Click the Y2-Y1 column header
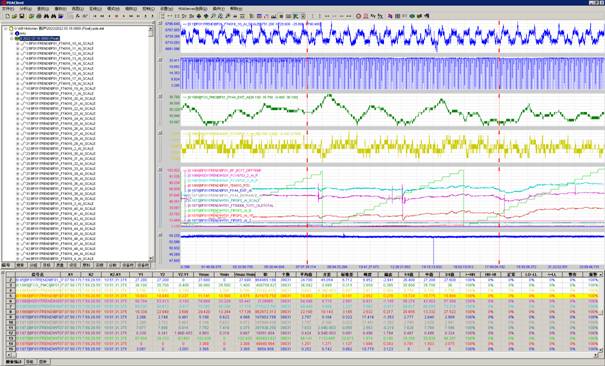The image size is (605, 366). [x=183, y=275]
